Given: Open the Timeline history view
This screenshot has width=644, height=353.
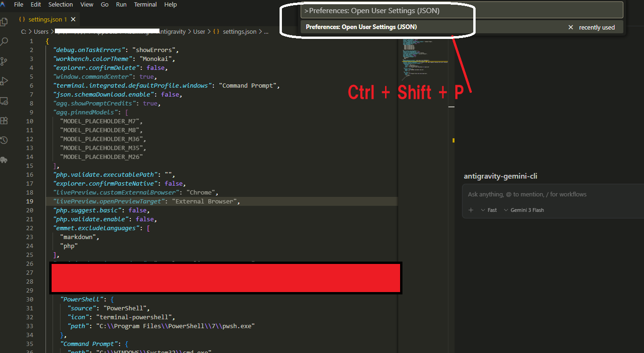Looking at the screenshot, I should pos(4,140).
